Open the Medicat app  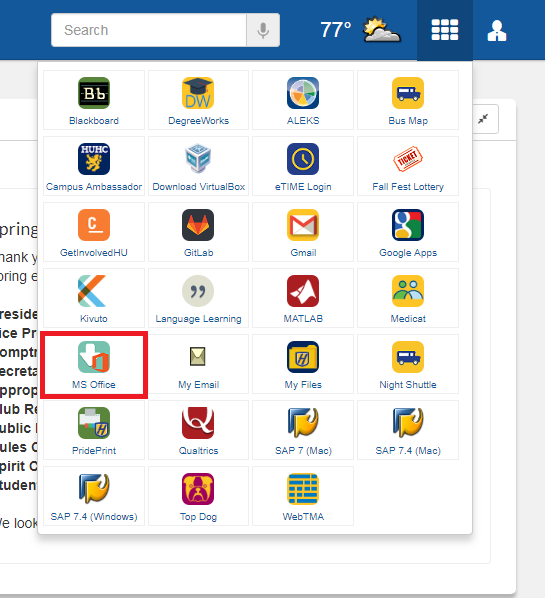coord(408,298)
